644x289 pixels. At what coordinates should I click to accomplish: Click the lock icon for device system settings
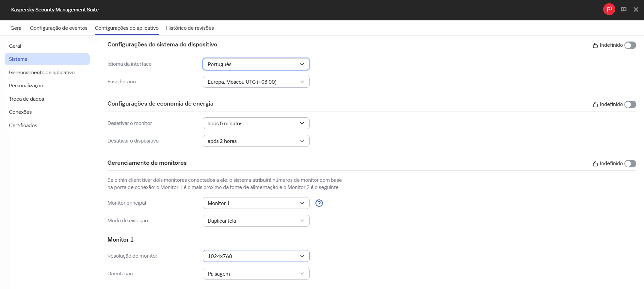(595, 45)
